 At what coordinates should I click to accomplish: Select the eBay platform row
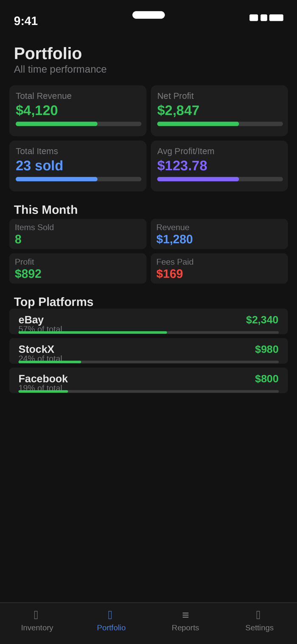[148, 321]
